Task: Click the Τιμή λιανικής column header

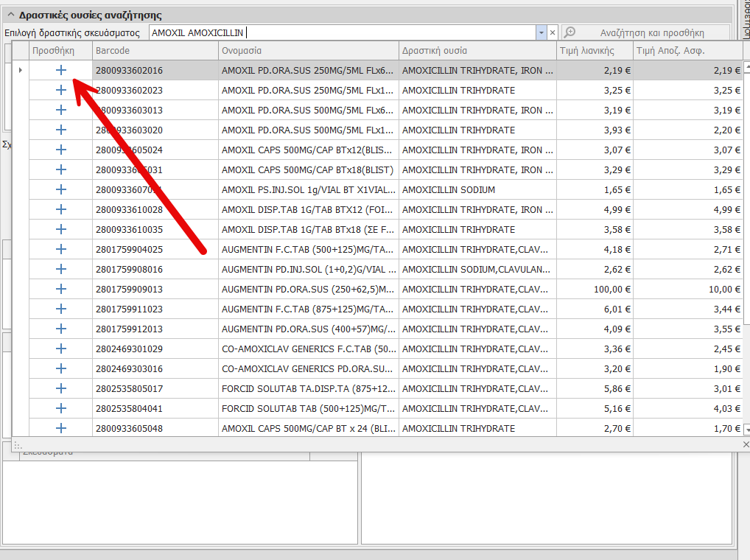Action: pos(594,51)
